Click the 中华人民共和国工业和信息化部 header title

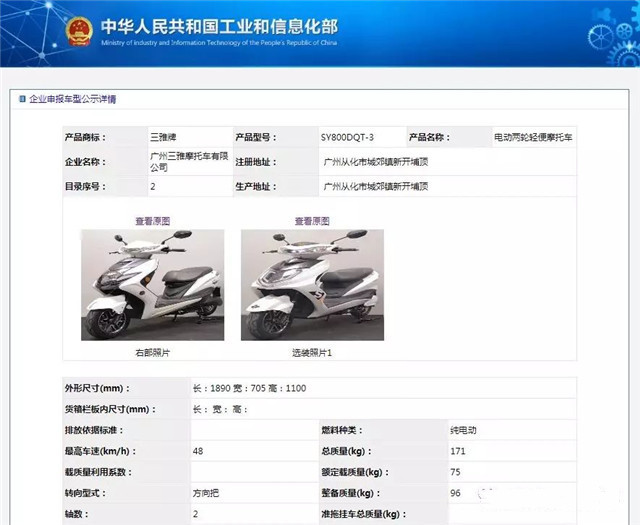[x=219, y=27]
